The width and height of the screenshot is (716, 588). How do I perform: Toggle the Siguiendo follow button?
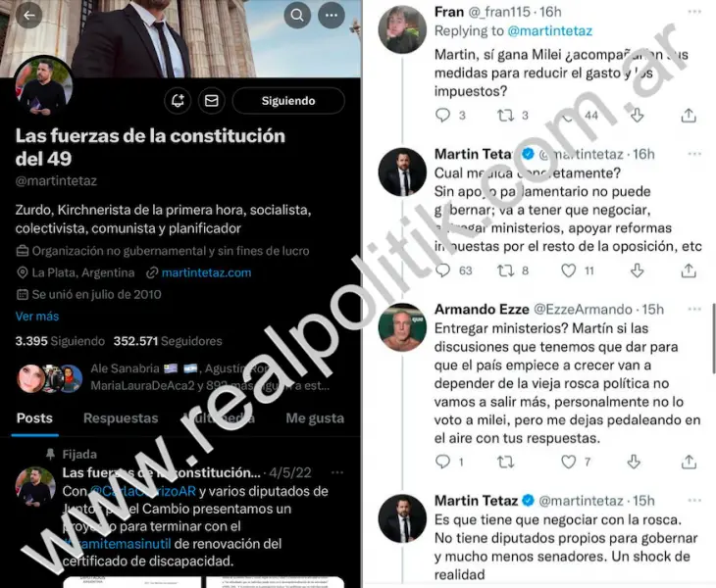288,100
